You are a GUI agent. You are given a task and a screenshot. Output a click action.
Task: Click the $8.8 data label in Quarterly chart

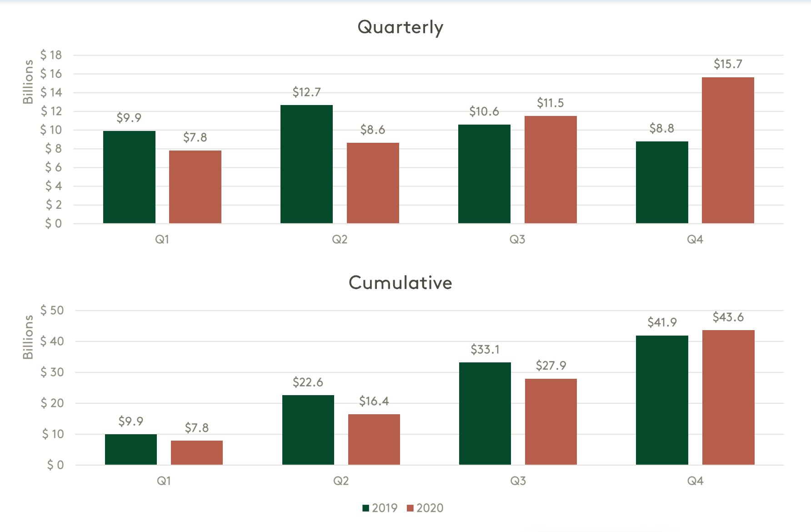661,128
